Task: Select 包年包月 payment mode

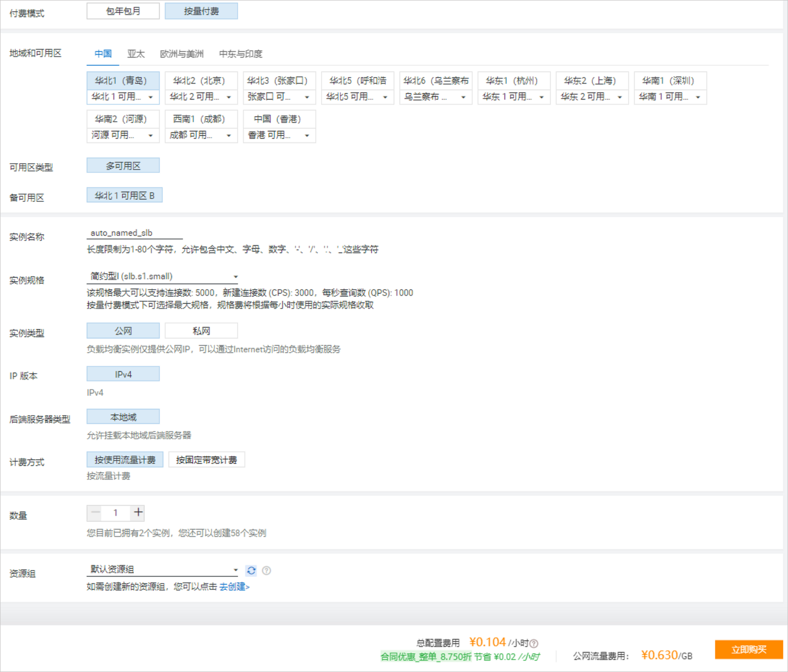Action: pyautogui.click(x=123, y=11)
